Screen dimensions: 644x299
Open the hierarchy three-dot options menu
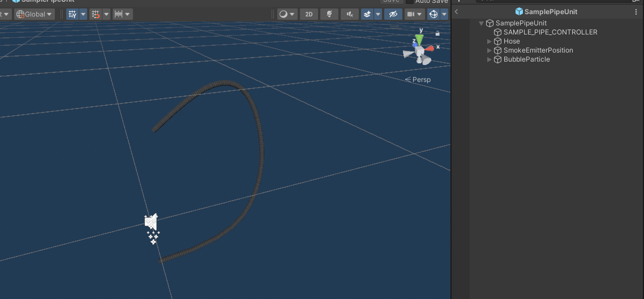(636, 12)
